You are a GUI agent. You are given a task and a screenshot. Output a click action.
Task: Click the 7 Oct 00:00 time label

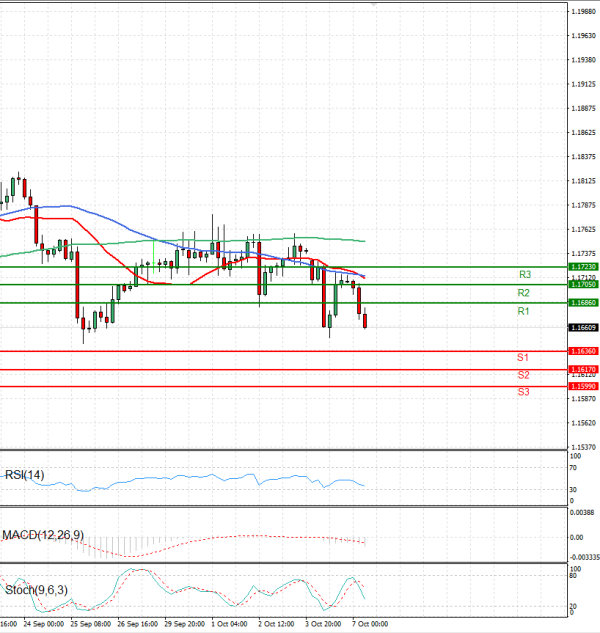[x=367, y=624]
